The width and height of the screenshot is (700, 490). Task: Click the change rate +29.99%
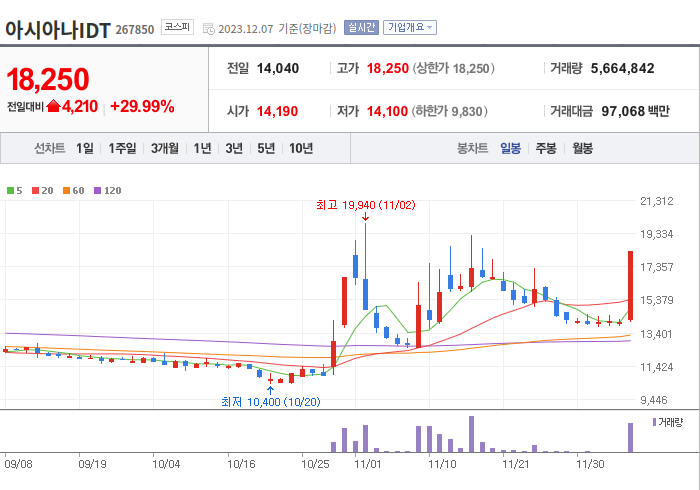point(142,106)
